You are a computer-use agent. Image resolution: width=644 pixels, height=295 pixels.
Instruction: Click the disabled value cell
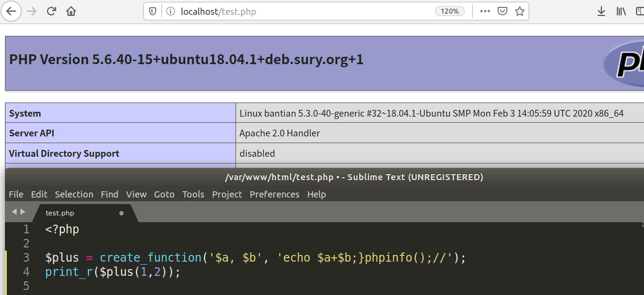click(x=440, y=153)
